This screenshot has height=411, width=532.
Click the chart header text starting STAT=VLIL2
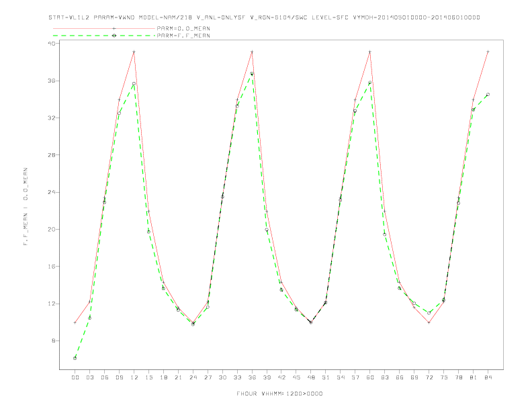264,17
